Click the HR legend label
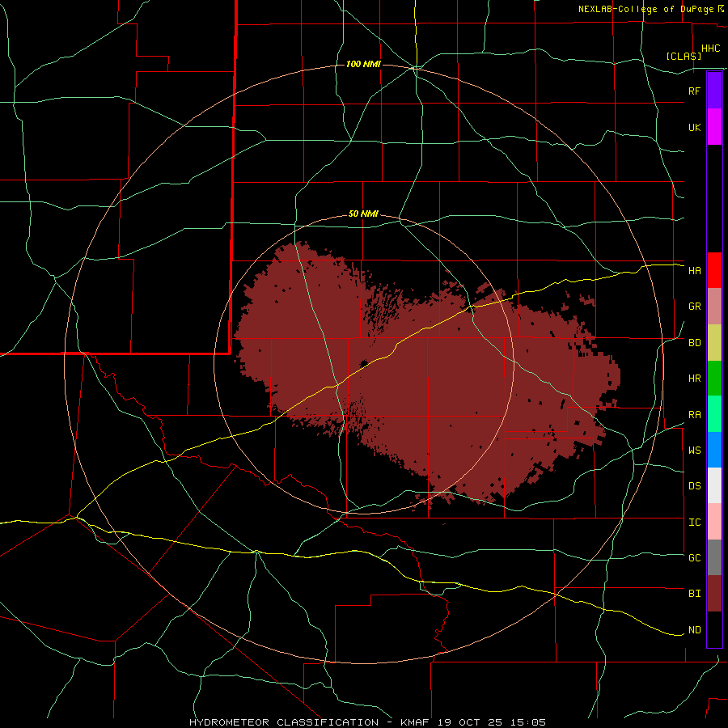Screen dimensions: 728x728 (x=694, y=379)
